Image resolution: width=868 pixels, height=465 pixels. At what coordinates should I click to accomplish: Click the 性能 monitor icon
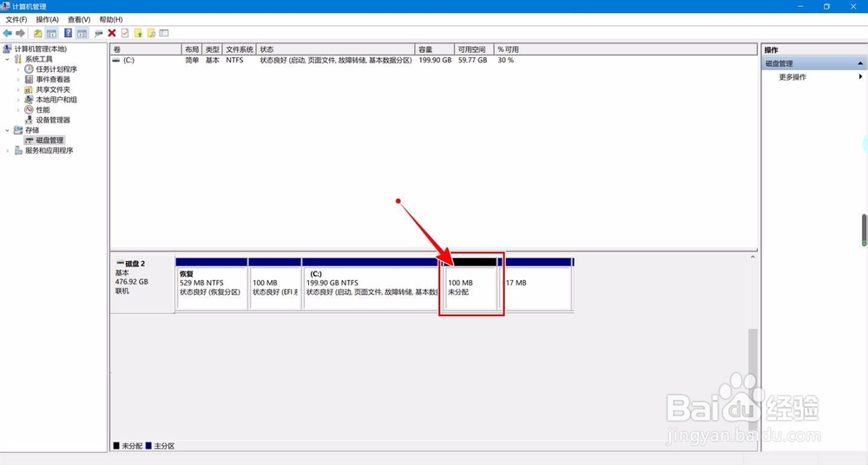tap(29, 109)
